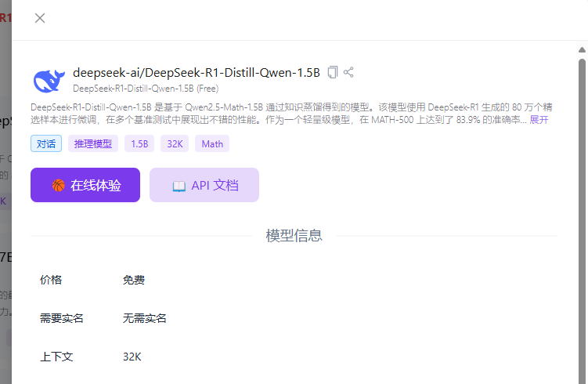
Task: Select the 推理模型 tag
Action: [x=93, y=143]
